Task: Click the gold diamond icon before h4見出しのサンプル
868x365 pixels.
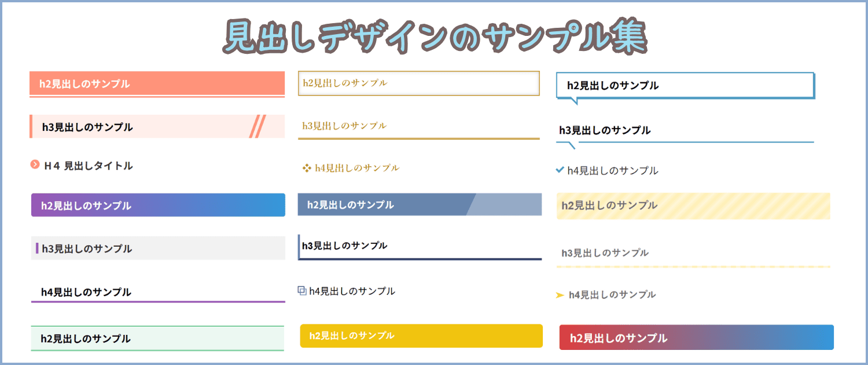Action: (307, 168)
